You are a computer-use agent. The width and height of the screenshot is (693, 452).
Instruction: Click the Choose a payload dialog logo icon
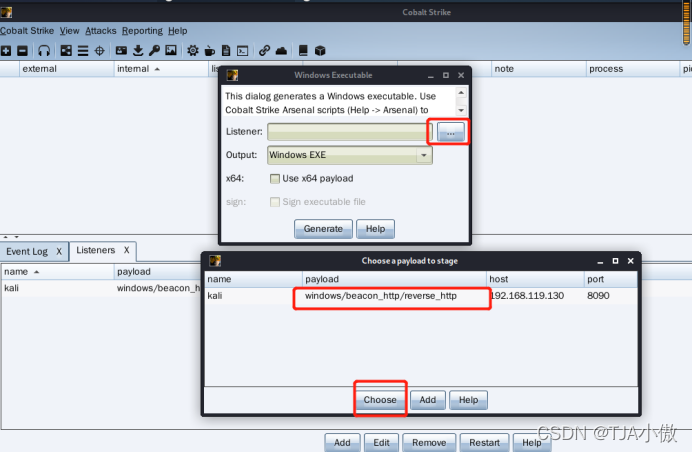click(215, 261)
